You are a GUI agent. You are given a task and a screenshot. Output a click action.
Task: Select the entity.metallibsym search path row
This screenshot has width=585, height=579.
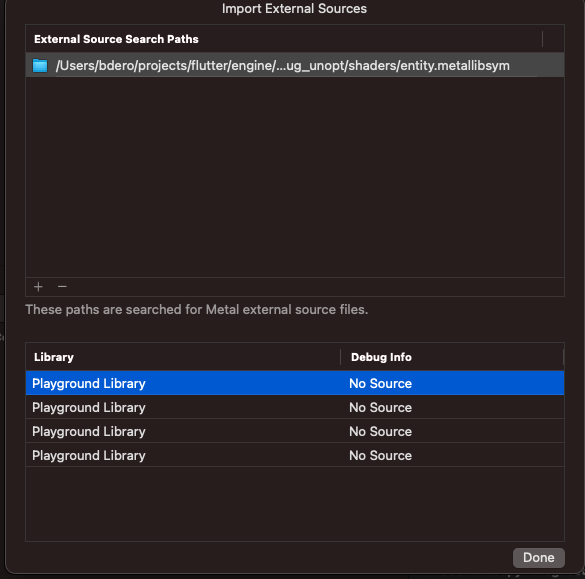295,65
